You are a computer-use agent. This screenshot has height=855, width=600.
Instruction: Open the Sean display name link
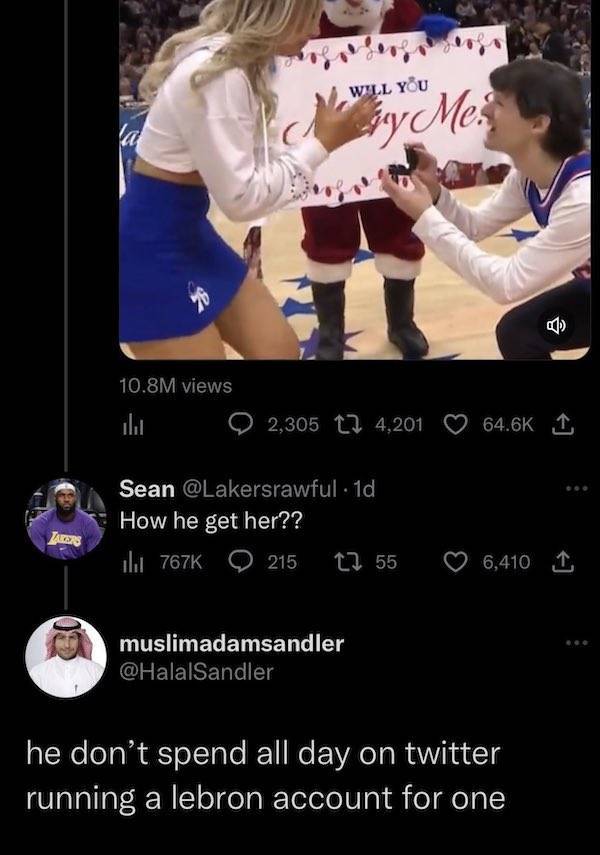144,490
